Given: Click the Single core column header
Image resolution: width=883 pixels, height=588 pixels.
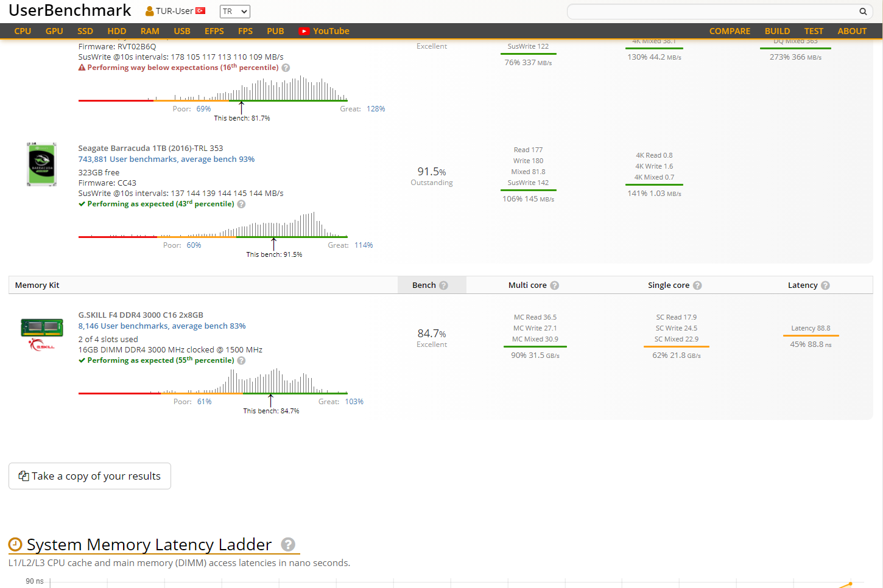Looking at the screenshot, I should point(669,285).
